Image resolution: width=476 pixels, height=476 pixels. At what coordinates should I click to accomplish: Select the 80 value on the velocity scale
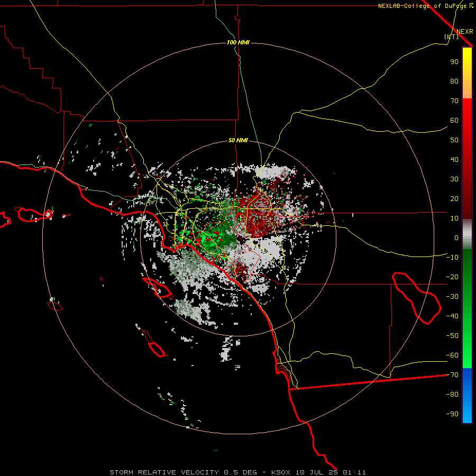[454, 81]
